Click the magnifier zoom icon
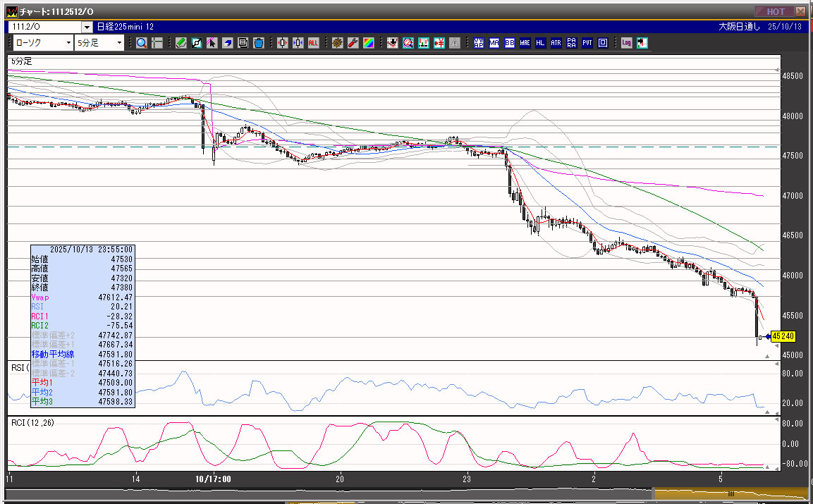 [x=142, y=43]
